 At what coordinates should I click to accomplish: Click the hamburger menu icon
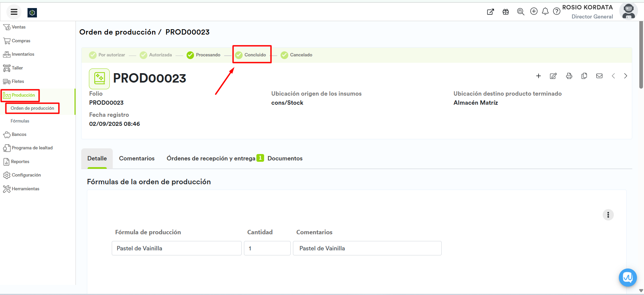click(x=14, y=12)
